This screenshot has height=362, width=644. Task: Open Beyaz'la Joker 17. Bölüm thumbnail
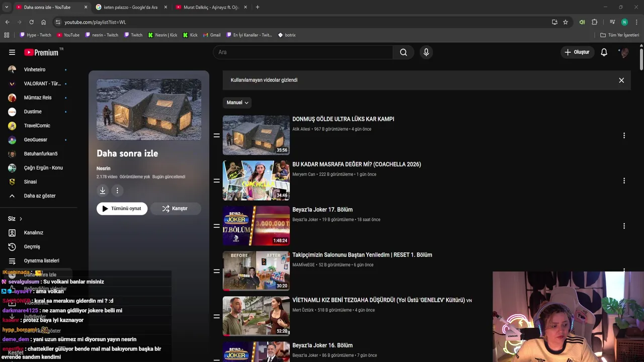pos(256,226)
